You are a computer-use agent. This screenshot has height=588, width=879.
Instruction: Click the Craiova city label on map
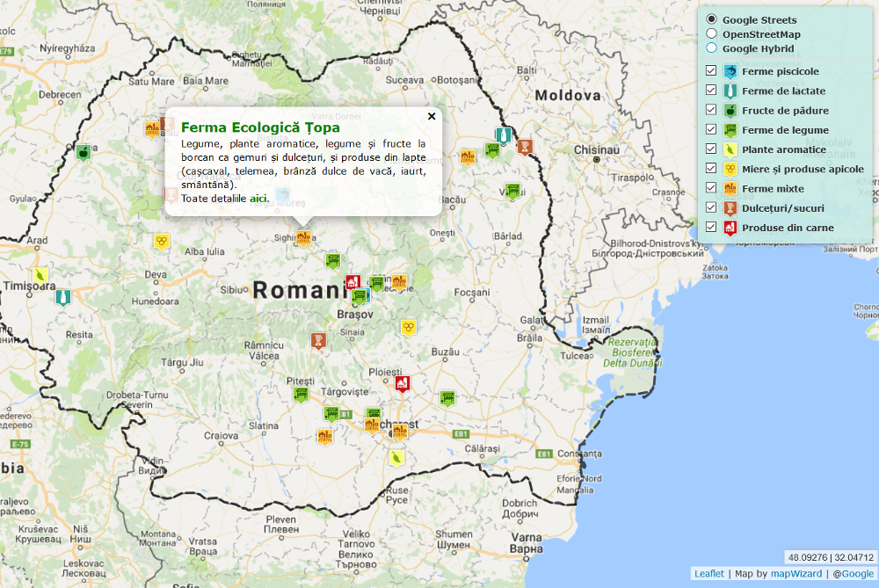click(221, 436)
